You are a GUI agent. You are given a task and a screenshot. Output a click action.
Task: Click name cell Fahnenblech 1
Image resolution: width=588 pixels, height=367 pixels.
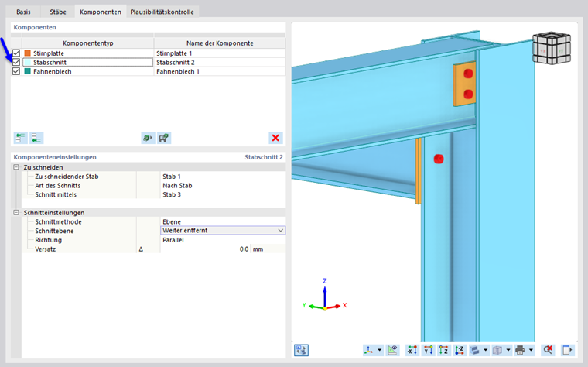point(220,71)
